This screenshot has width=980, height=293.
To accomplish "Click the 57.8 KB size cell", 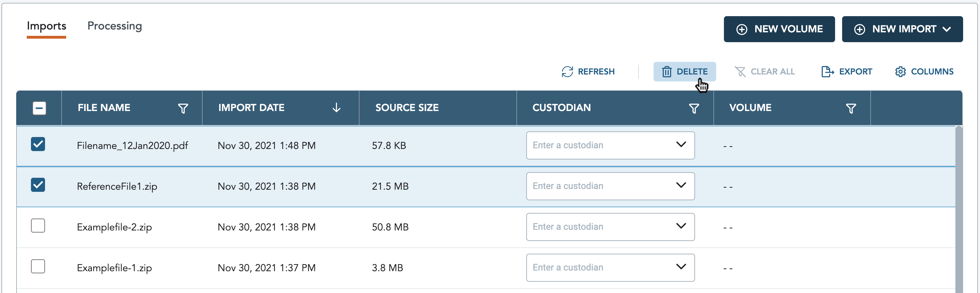I will [389, 145].
